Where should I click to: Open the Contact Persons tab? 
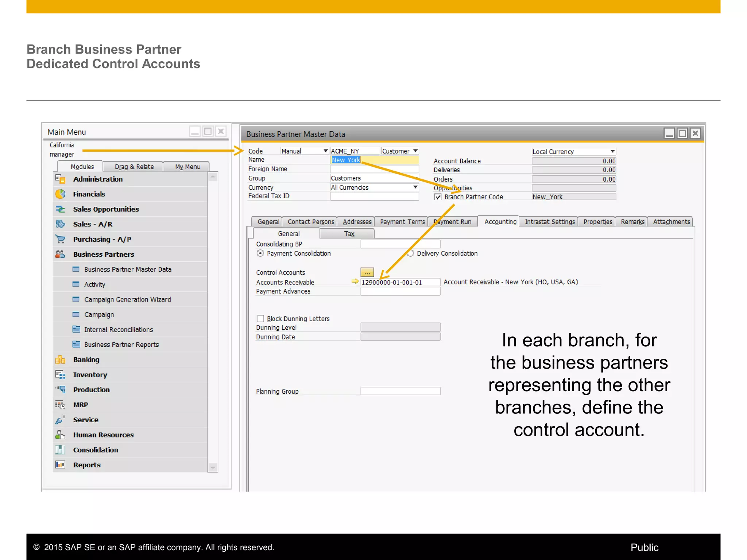point(311,222)
